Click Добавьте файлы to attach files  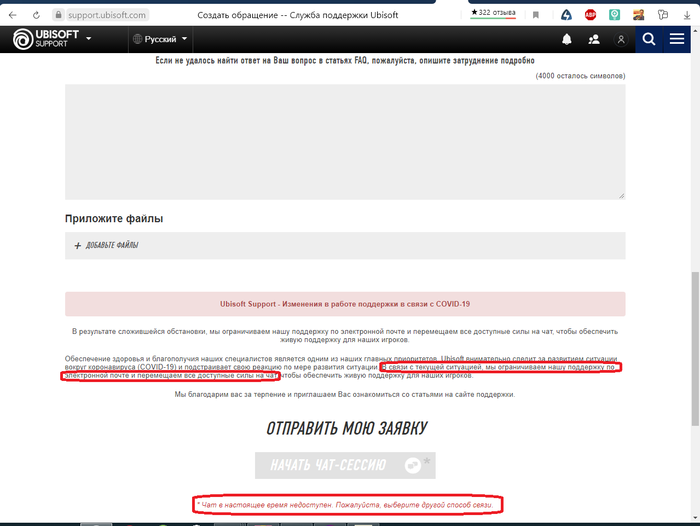[112, 245]
